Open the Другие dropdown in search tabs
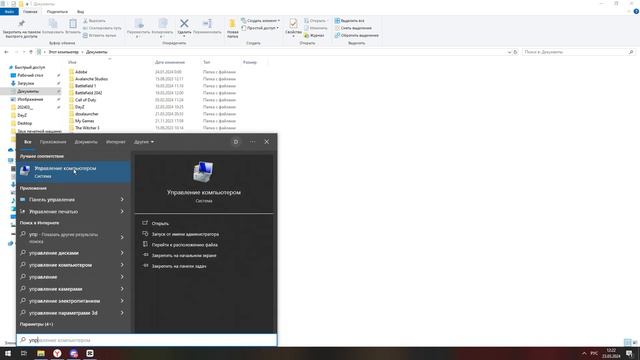 144,142
